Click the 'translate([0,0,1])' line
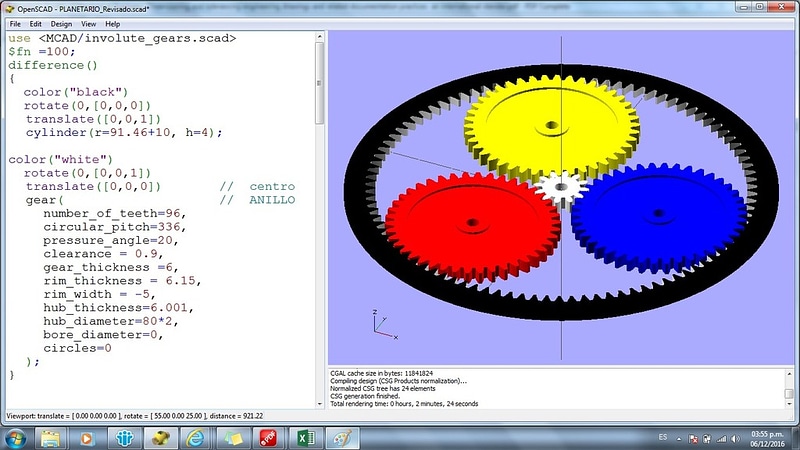 pos(93,119)
